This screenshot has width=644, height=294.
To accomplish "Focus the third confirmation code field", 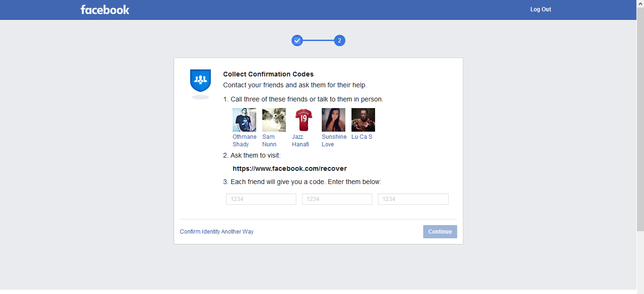I will (413, 199).
